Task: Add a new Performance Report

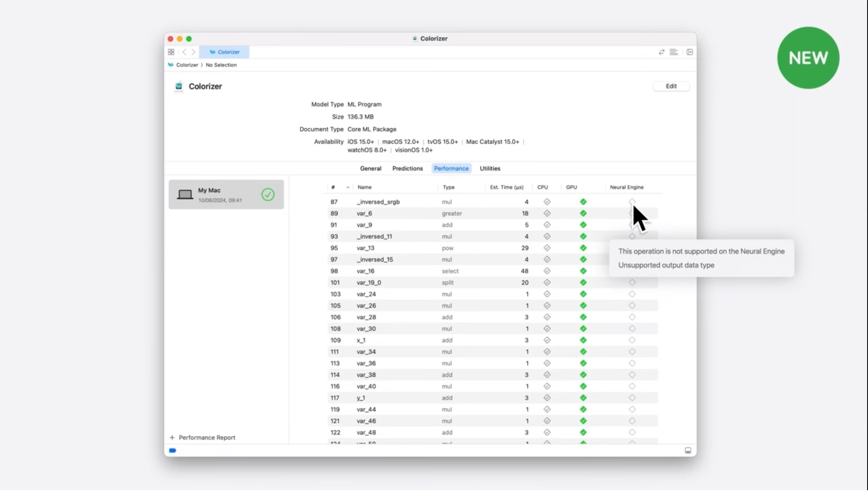Action: click(x=203, y=438)
